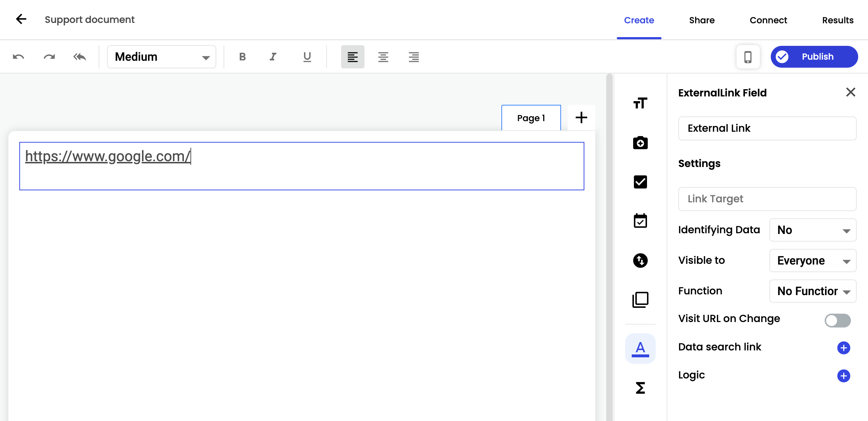Switch to the Create tab
The height and width of the screenshot is (421, 868).
(x=639, y=20)
